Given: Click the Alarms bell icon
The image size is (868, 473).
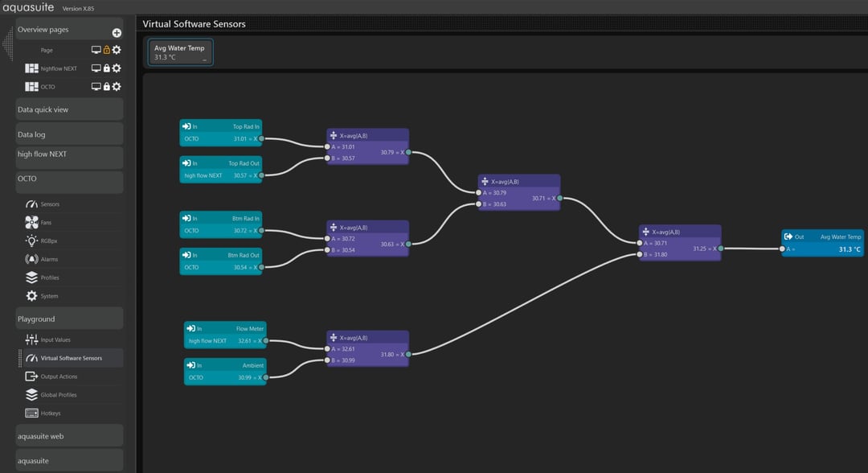Looking at the screenshot, I should click(x=31, y=259).
